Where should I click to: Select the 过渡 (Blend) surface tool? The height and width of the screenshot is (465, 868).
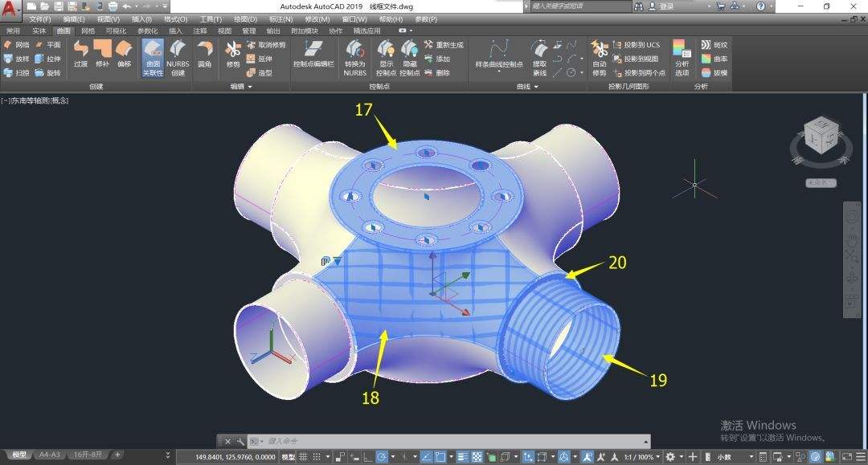tap(80, 55)
